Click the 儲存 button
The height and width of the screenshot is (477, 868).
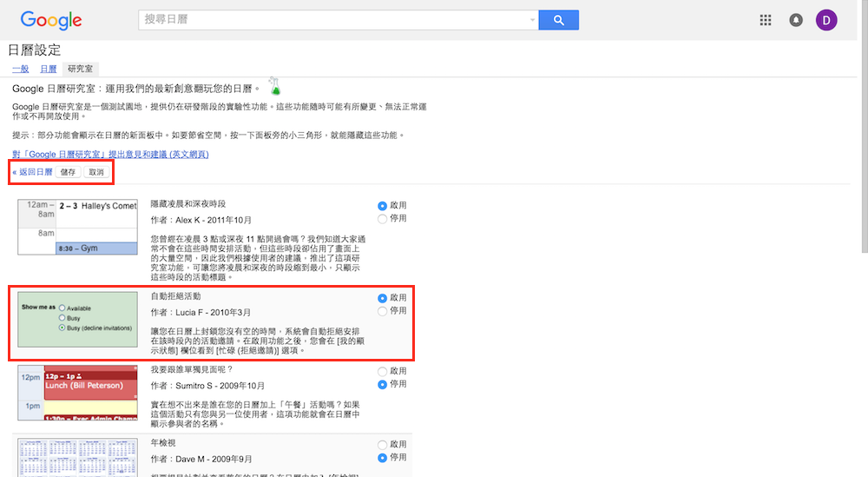pyautogui.click(x=68, y=172)
